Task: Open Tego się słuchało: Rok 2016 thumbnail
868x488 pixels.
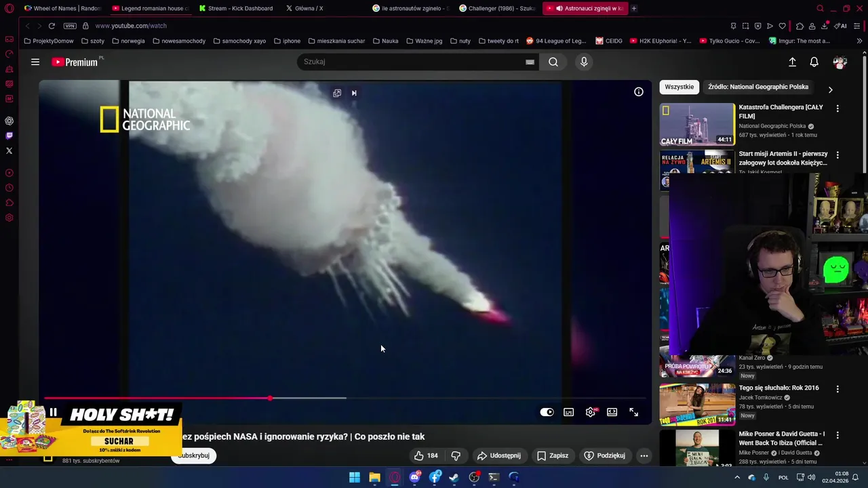Action: pos(697,405)
